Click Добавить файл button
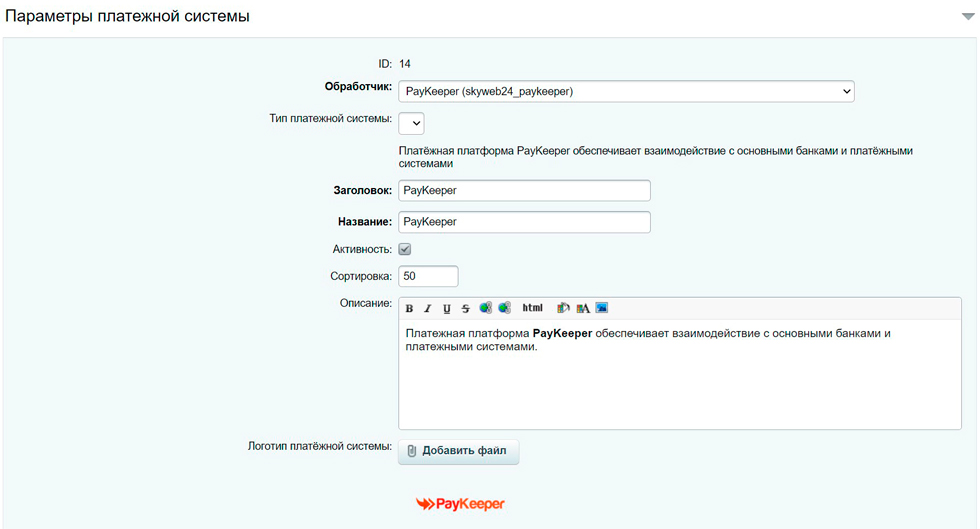Screen dimensions: 980x529 459,451
